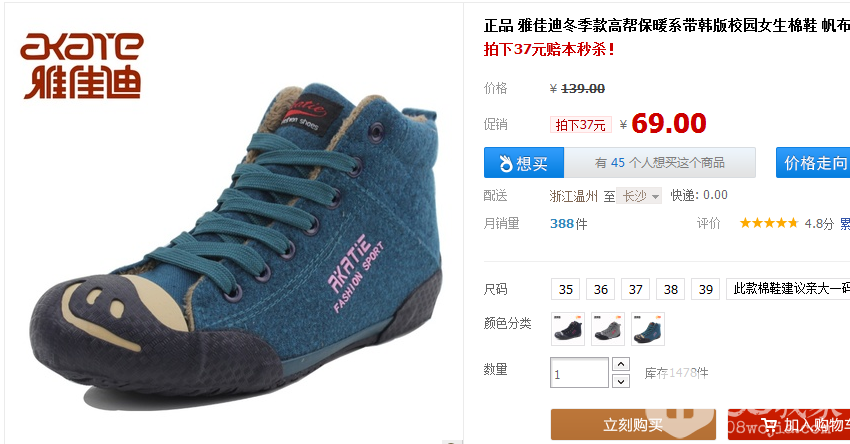850x444 pixels.
Task: Choose shoe size 38
Action: (671, 289)
